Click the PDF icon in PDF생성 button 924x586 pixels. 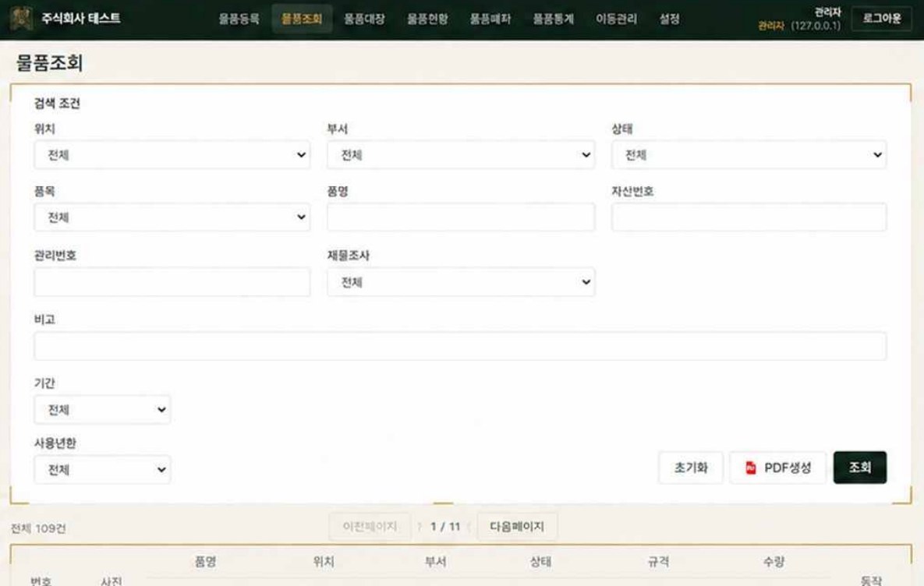pyautogui.click(x=750, y=468)
